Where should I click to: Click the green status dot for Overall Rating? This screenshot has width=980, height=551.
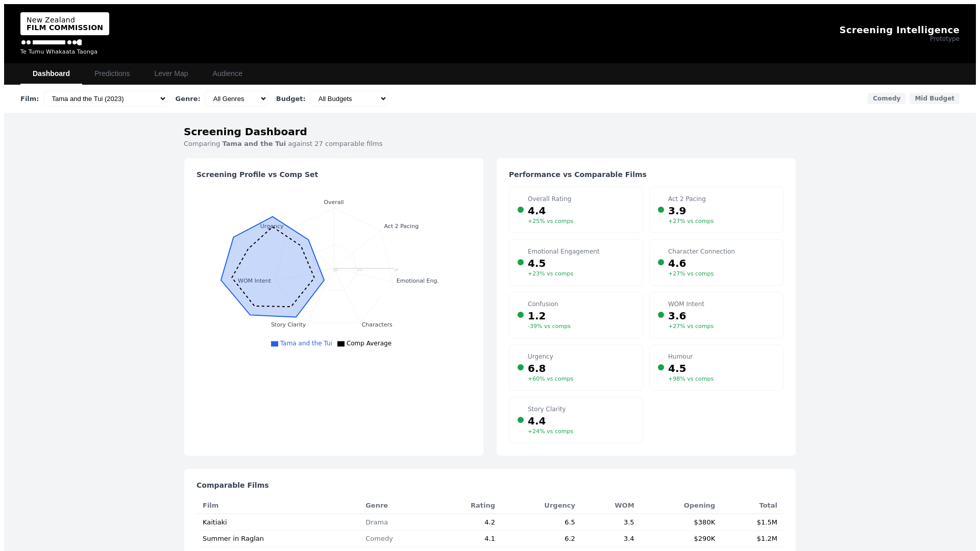[x=521, y=210]
